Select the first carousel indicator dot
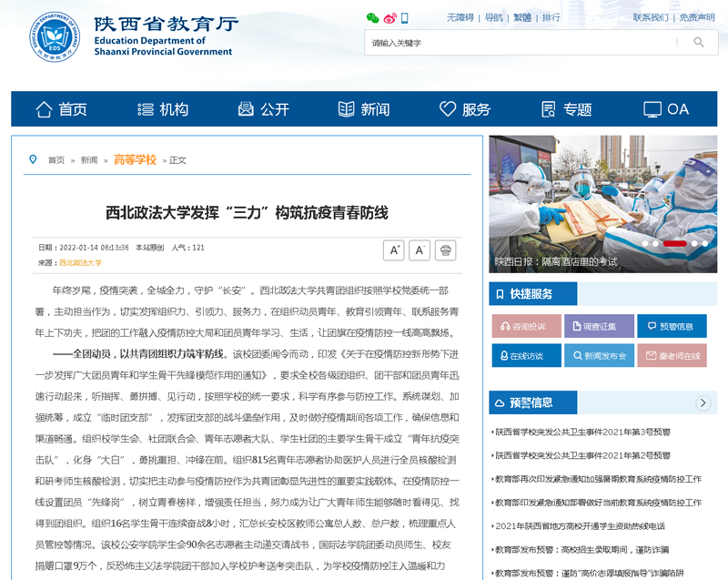Viewport: 728px width, 580px height. click(x=645, y=243)
